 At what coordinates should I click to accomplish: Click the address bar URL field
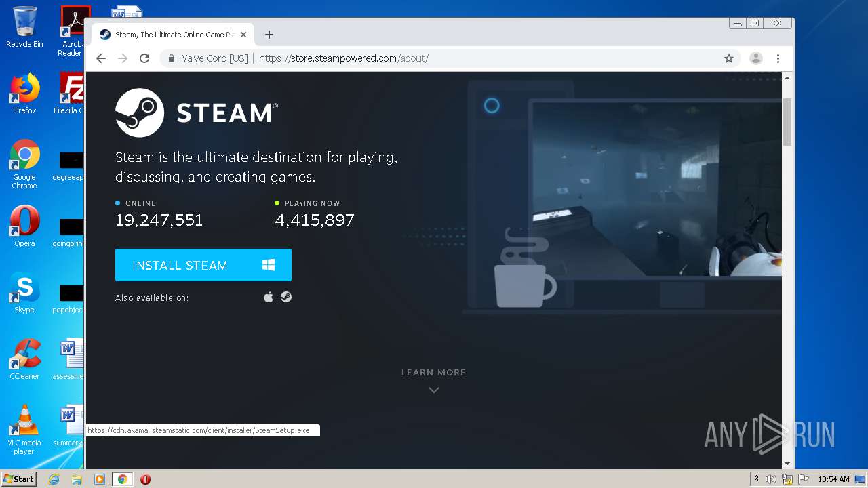pos(448,58)
